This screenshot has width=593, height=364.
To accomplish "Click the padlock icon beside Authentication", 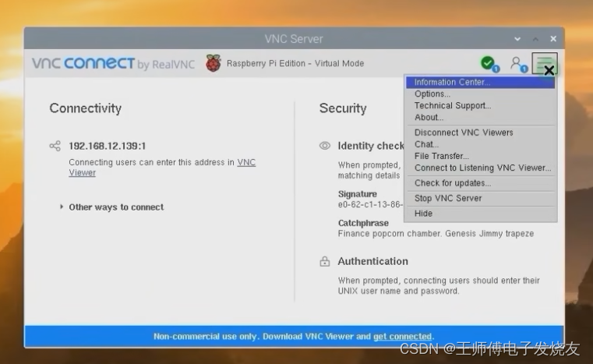I will pyautogui.click(x=325, y=261).
